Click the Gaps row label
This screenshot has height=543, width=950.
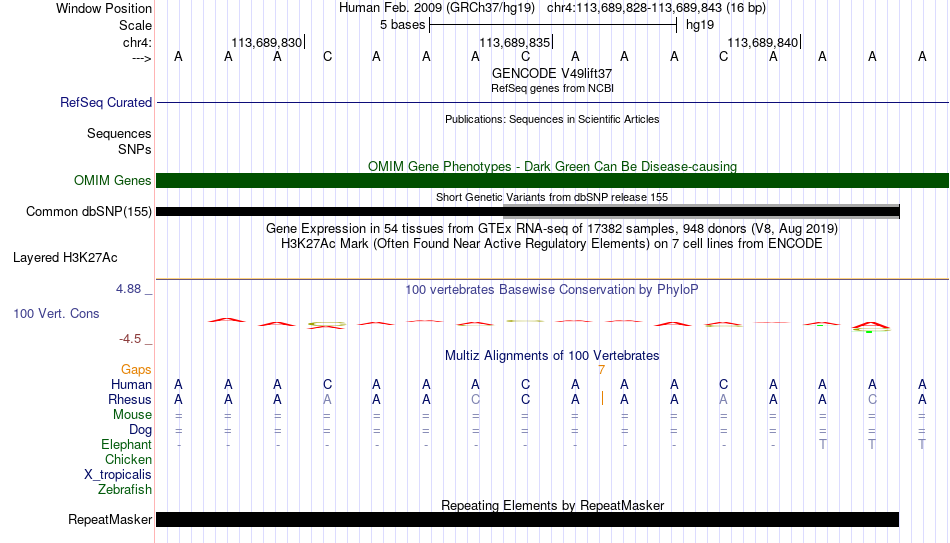click(x=136, y=369)
